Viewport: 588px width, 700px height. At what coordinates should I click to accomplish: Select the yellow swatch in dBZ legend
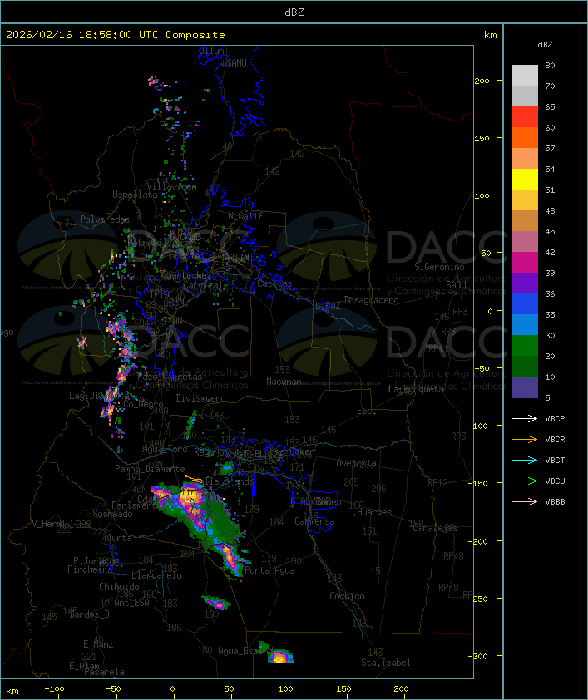[x=525, y=179]
